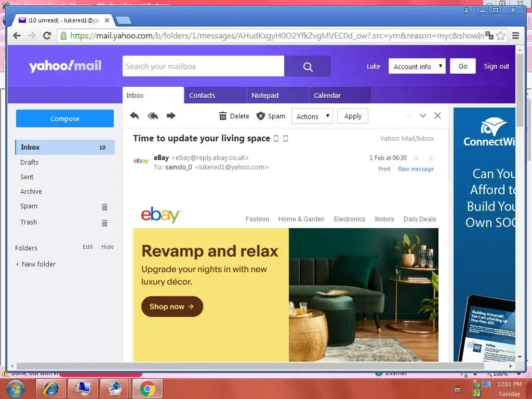The image size is (532, 399).
Task: Open the Home & Garden link
Action: (x=301, y=219)
